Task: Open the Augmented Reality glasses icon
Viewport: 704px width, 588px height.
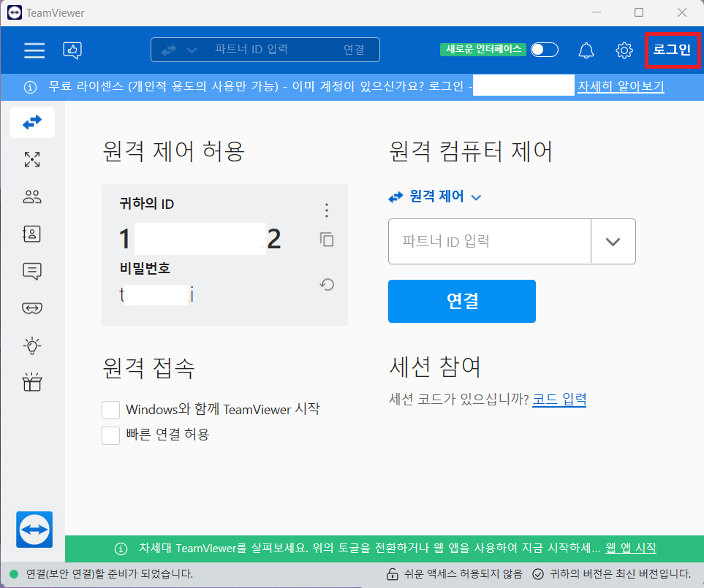Action: point(32,308)
